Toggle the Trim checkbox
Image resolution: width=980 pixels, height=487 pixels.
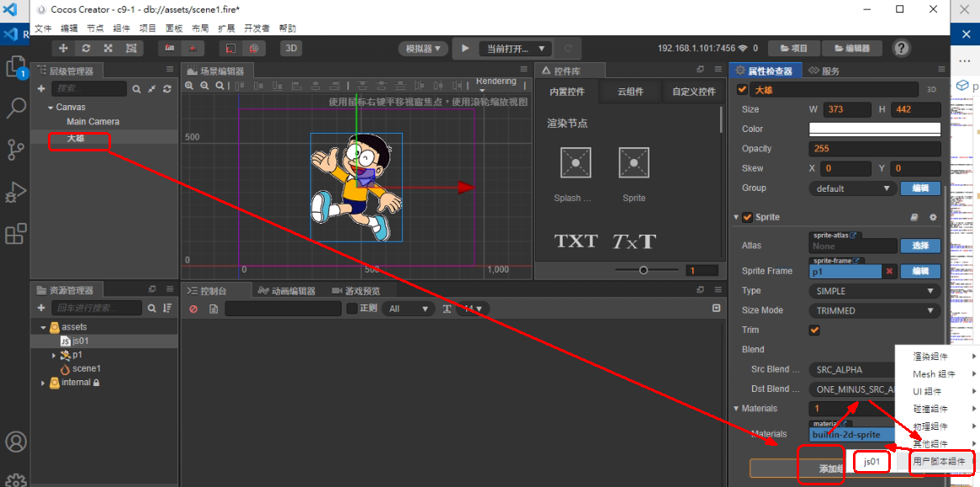click(814, 330)
